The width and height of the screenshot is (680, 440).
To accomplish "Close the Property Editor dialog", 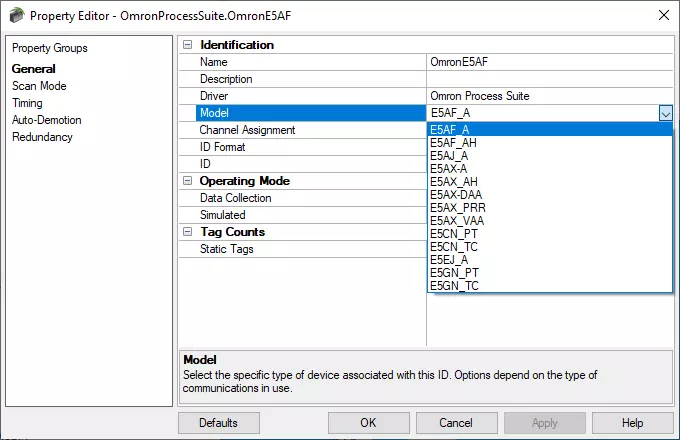I will point(664,16).
